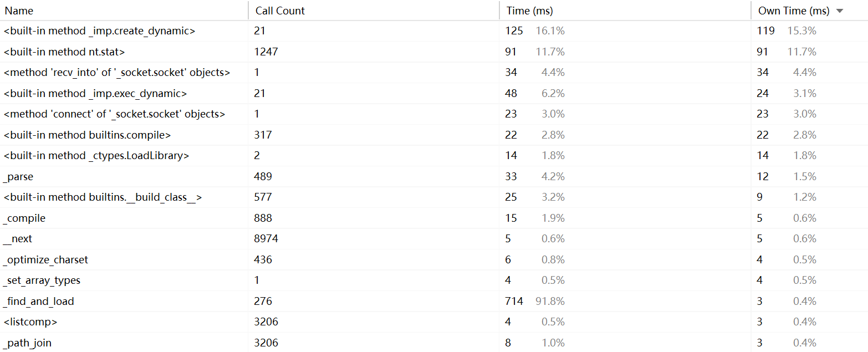Select the built-in method nt.stat row
This screenshot has height=352, width=868.
(x=434, y=52)
